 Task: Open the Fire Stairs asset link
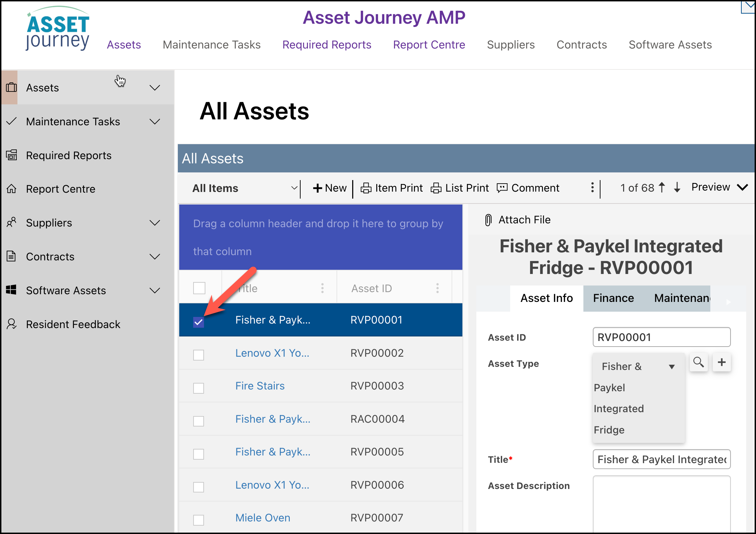[x=260, y=386]
